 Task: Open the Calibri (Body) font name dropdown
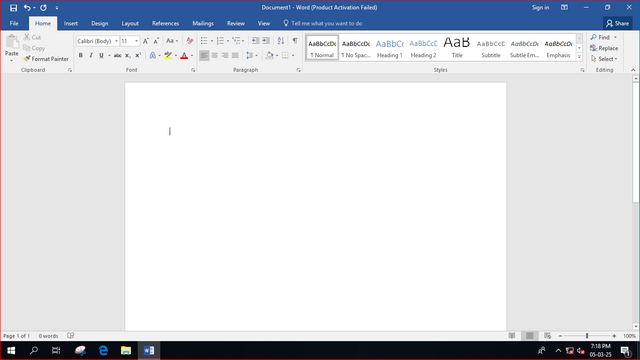point(116,41)
